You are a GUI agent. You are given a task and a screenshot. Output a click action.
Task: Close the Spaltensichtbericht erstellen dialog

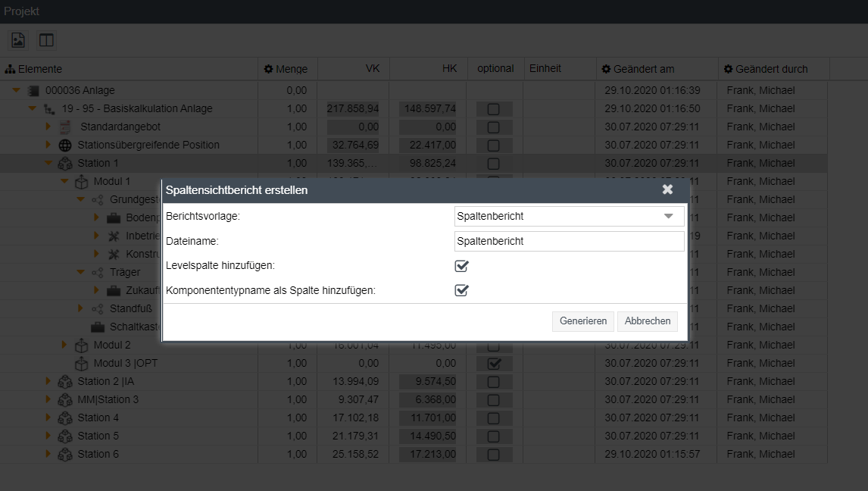[667, 189]
